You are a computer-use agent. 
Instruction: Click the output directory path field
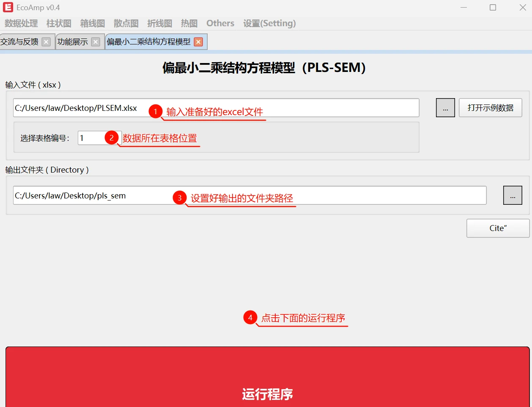click(250, 195)
